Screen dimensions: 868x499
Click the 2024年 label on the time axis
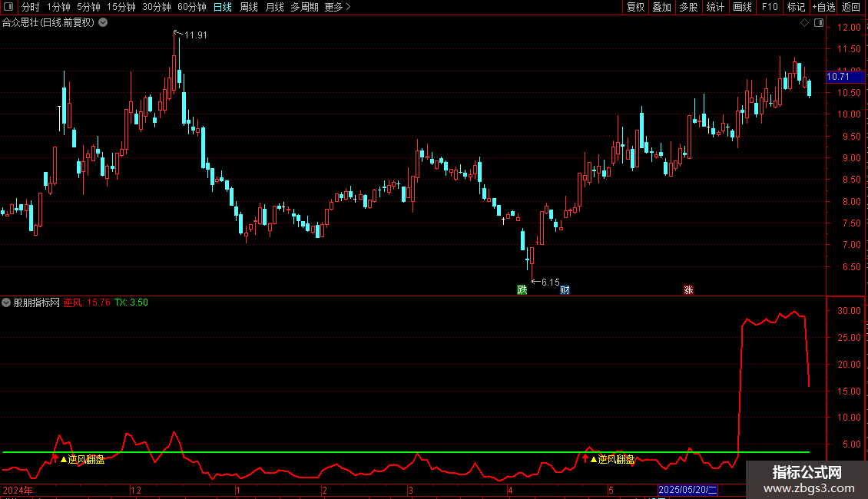tap(17, 490)
